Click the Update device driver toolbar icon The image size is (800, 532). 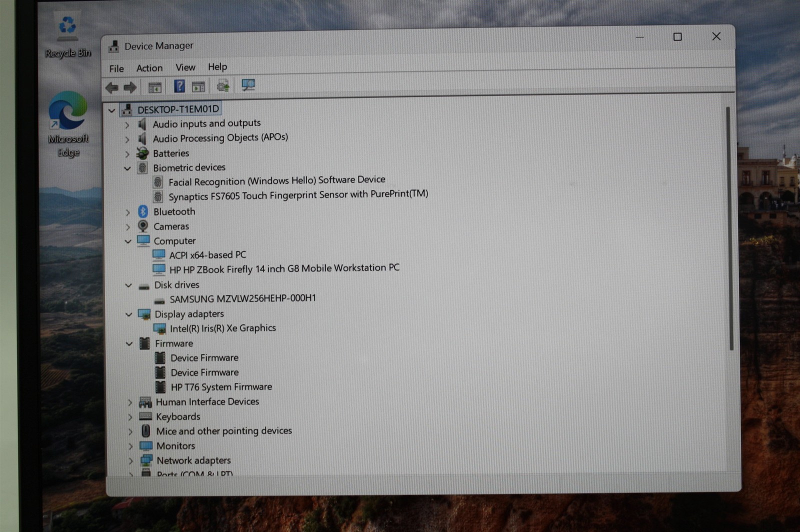tap(223, 86)
